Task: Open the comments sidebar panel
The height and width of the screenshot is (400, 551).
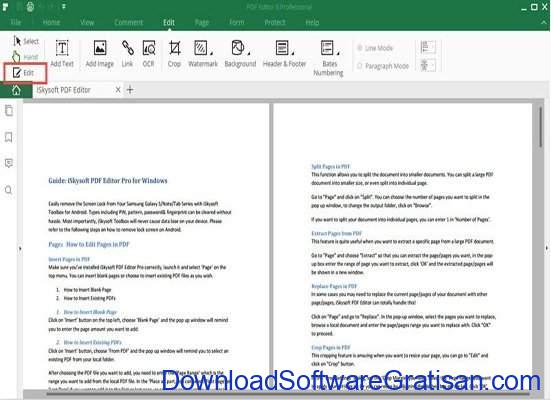Action: [9, 163]
